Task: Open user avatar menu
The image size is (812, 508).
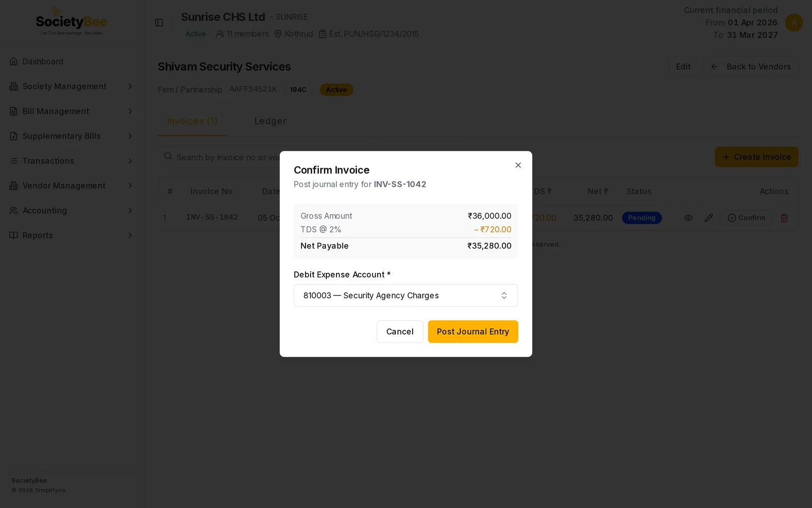Action: (794, 22)
